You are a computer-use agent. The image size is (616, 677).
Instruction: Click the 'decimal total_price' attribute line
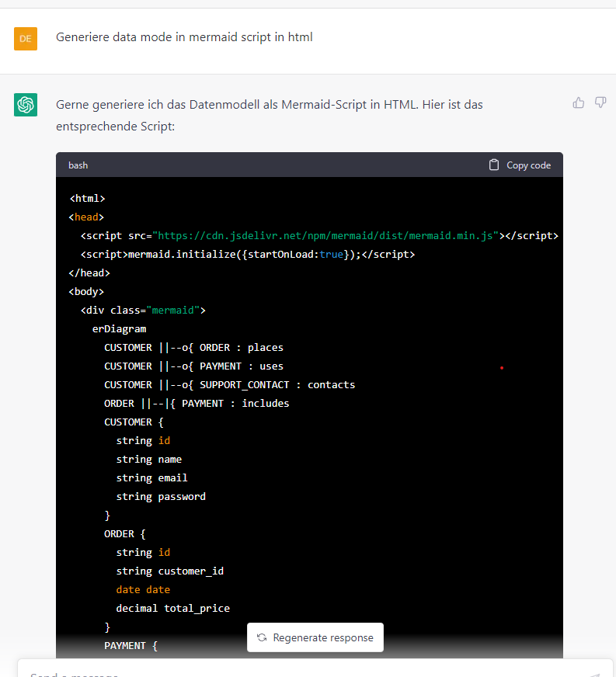click(172, 609)
